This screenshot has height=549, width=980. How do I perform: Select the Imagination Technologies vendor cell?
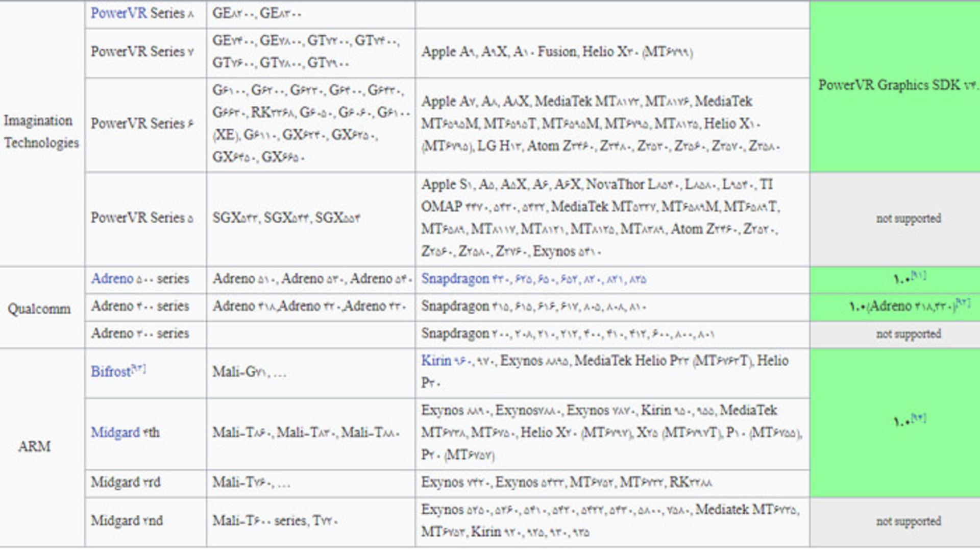coord(42,133)
